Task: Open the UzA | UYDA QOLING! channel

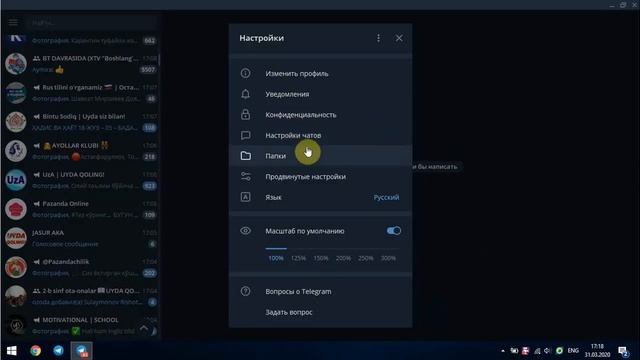Action: [x=80, y=180]
